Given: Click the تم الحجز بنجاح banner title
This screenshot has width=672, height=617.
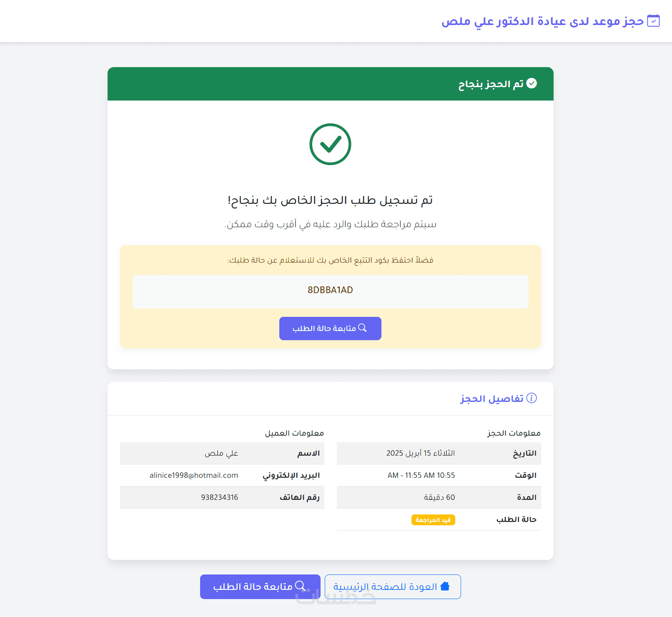Looking at the screenshot, I should coord(491,84).
